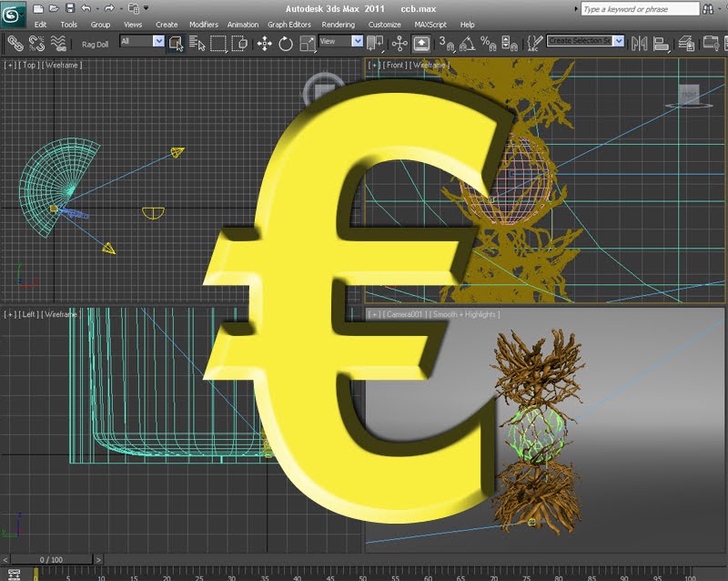Redo the last undone action
Viewport: 728px width, 581px height.
pos(109,8)
